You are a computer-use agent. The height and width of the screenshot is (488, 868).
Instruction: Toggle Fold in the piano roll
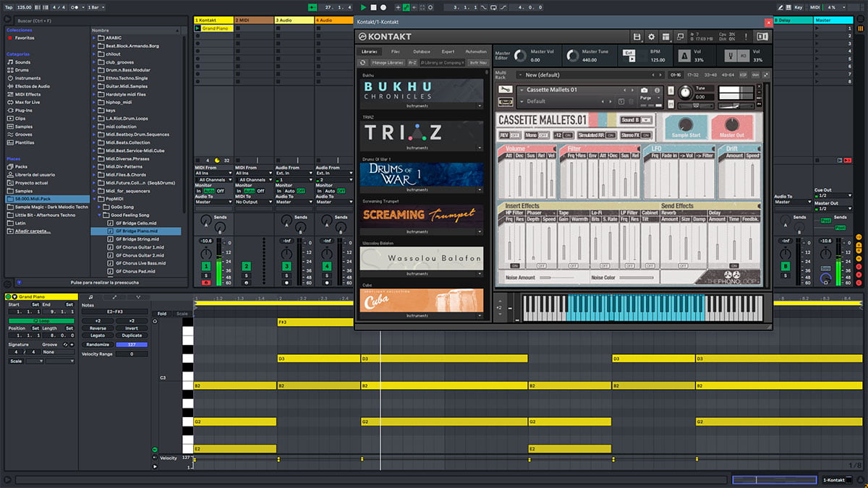[x=161, y=313]
